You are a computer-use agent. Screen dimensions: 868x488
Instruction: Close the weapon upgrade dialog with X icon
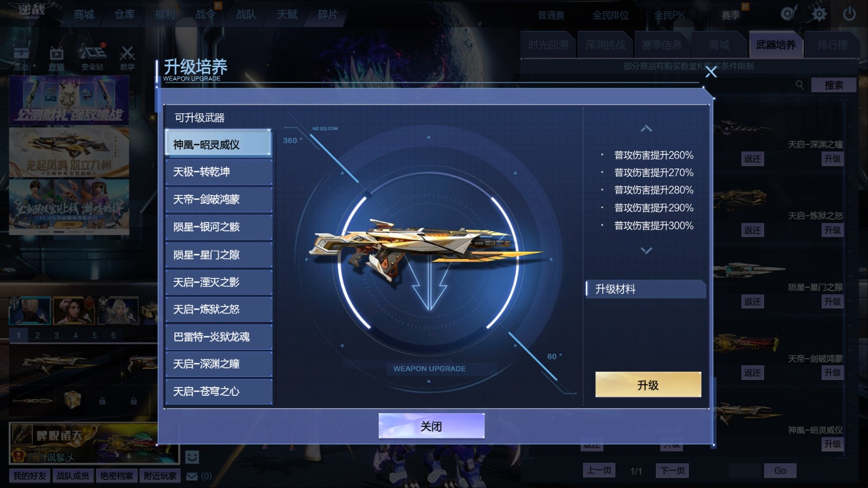(711, 72)
